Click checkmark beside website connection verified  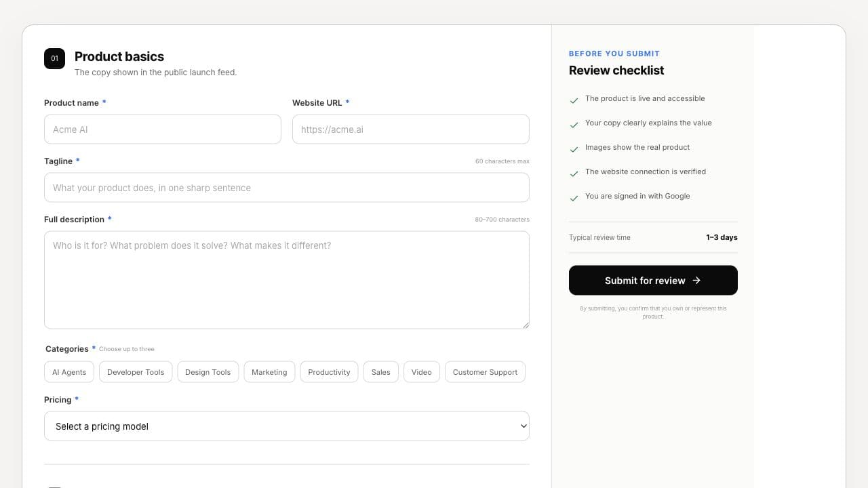click(x=574, y=174)
